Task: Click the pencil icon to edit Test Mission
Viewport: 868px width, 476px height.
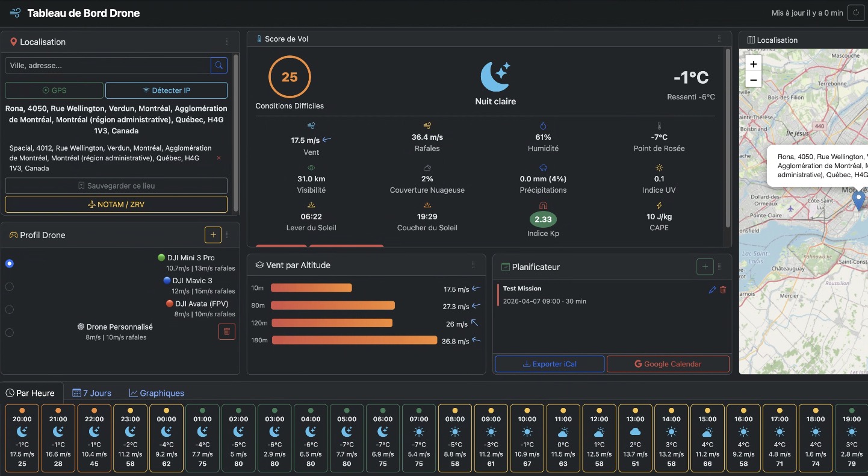Action: (711, 290)
